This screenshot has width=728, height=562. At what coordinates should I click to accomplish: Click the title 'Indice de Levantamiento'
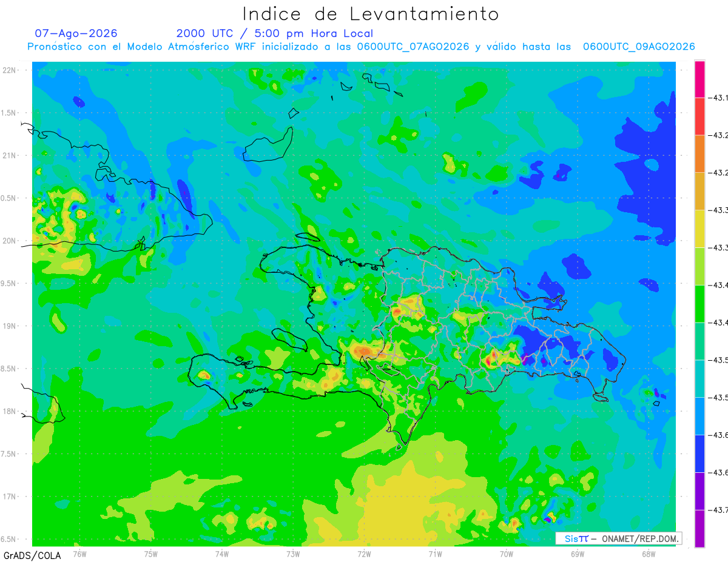tap(371, 14)
